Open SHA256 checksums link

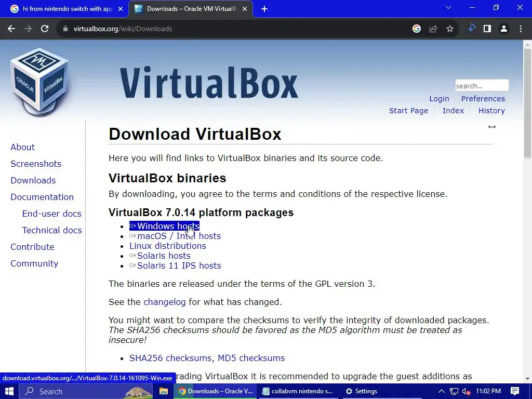170,358
